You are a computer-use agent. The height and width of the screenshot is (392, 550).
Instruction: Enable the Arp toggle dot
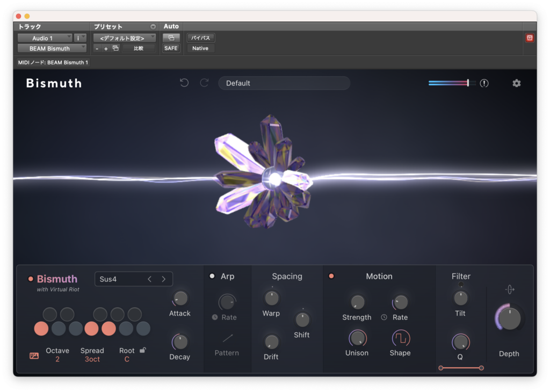[212, 276]
